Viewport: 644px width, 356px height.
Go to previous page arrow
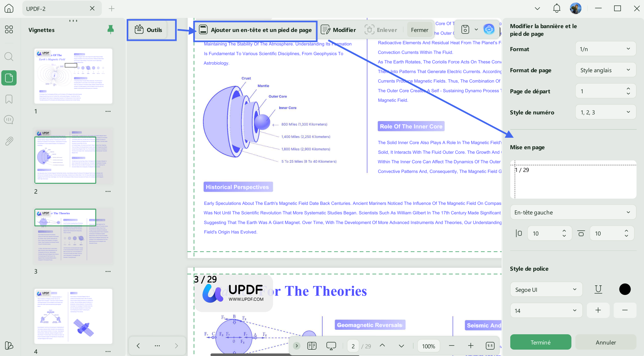pos(382,345)
